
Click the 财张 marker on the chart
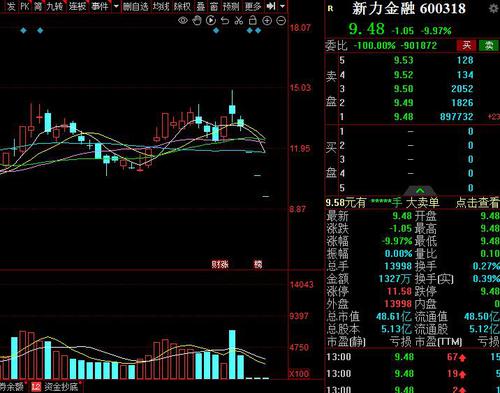click(220, 265)
